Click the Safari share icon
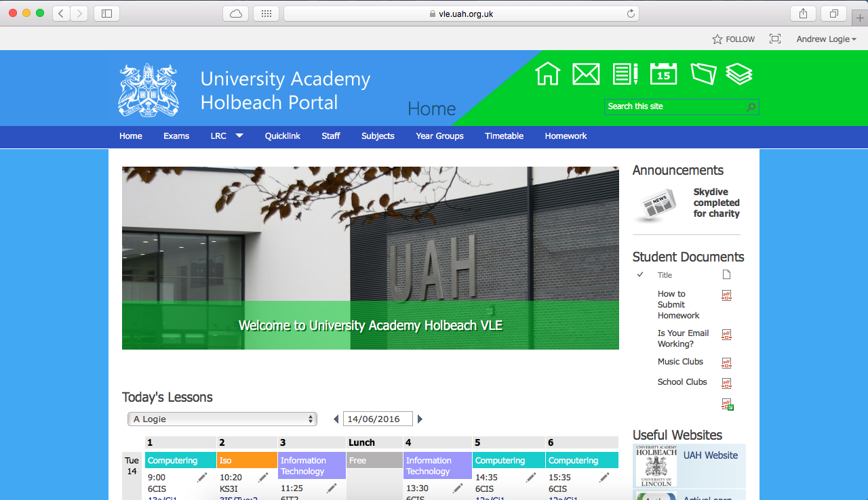Screen dimensions: 868x500 [803, 14]
